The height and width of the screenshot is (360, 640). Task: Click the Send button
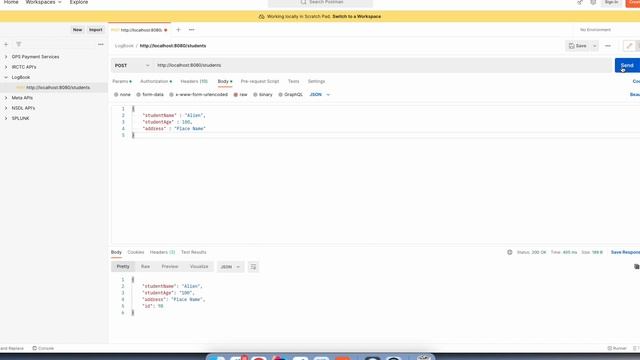[x=627, y=65]
